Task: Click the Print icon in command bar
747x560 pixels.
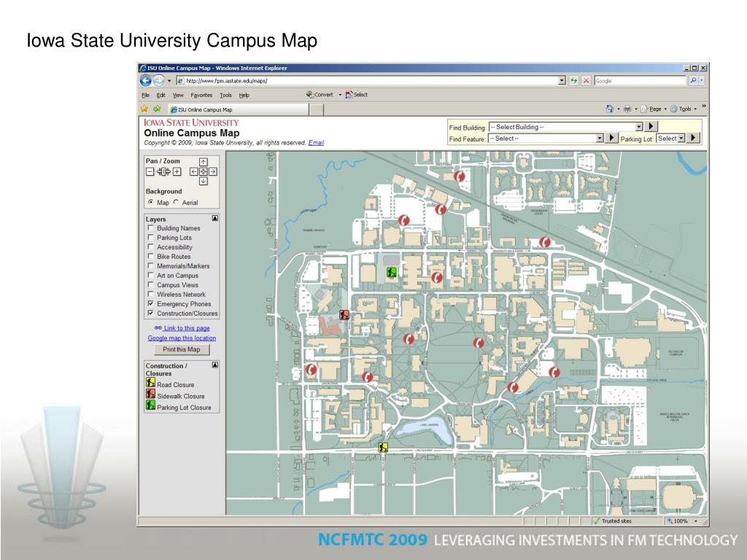Action: (627, 109)
